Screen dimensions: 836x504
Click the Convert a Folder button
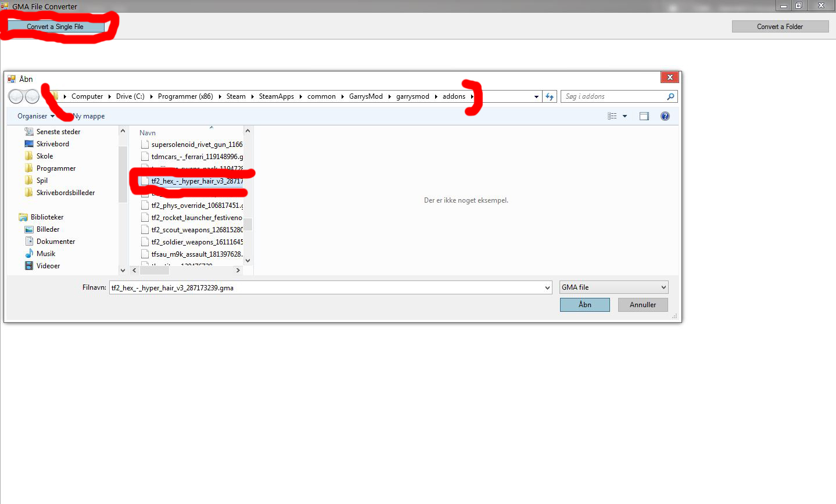click(x=780, y=27)
